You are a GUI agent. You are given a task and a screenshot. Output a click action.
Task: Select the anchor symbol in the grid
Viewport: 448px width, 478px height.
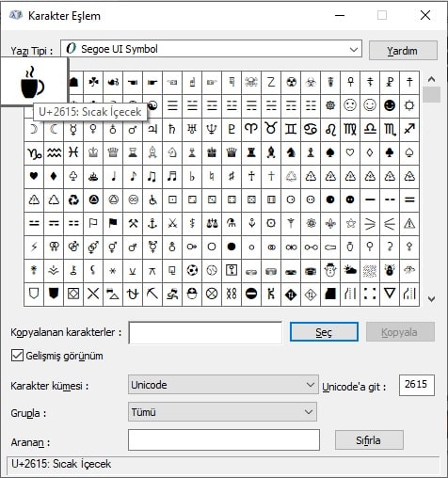[152, 223]
